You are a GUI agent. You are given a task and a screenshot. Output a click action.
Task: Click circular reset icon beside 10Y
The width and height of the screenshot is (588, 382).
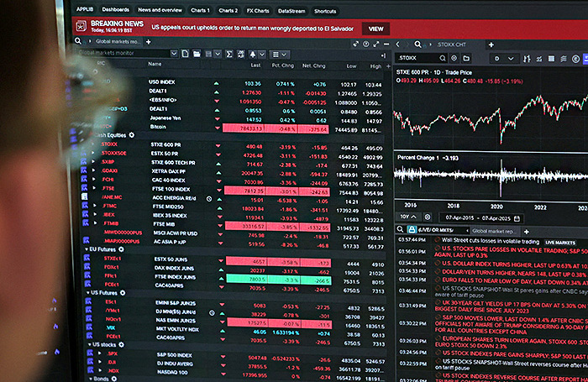click(427, 217)
